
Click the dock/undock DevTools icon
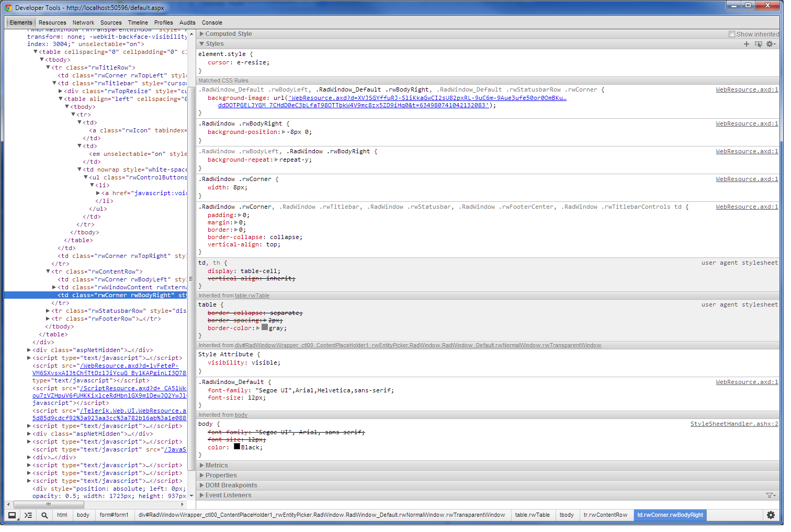12,515
